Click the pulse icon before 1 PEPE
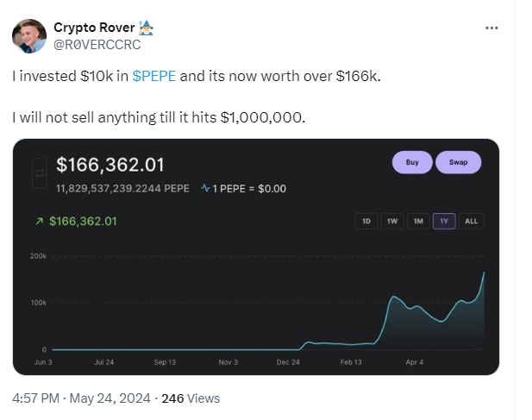The image size is (532, 420). point(205,188)
